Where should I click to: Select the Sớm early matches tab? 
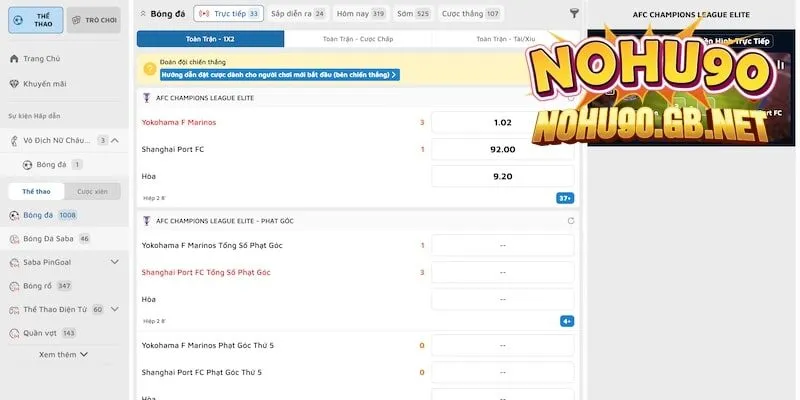coord(413,14)
